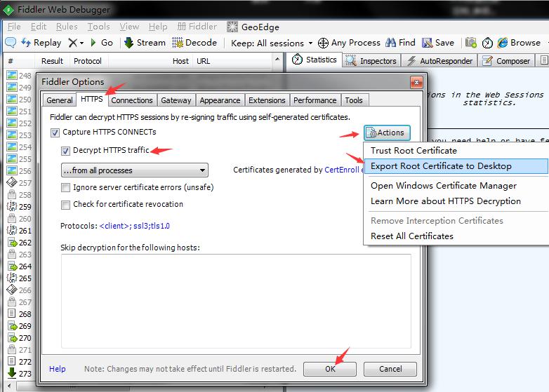Select the General options tab
The width and height of the screenshot is (549, 392).
pos(59,100)
